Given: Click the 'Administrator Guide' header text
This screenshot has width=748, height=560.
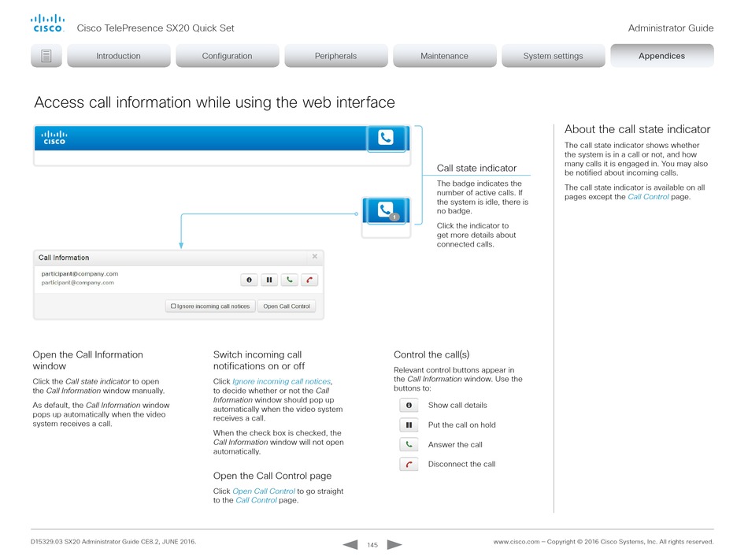Looking at the screenshot, I should (x=671, y=28).
